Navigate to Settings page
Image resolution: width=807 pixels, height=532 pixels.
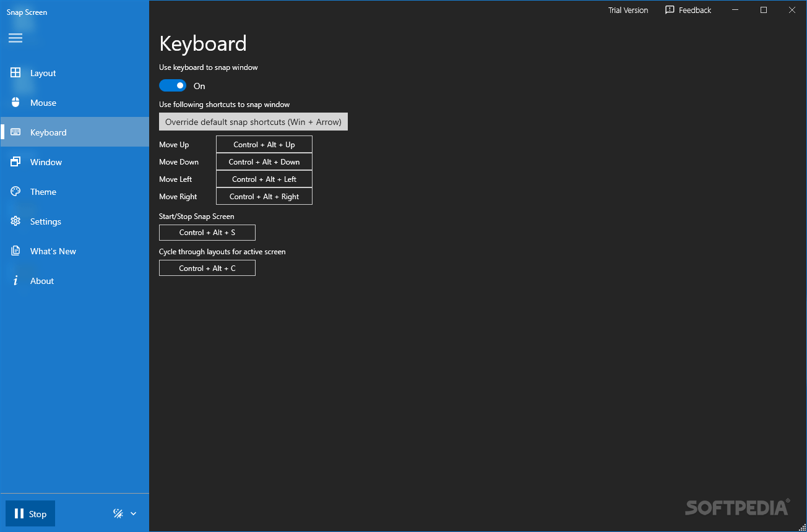[x=74, y=221]
